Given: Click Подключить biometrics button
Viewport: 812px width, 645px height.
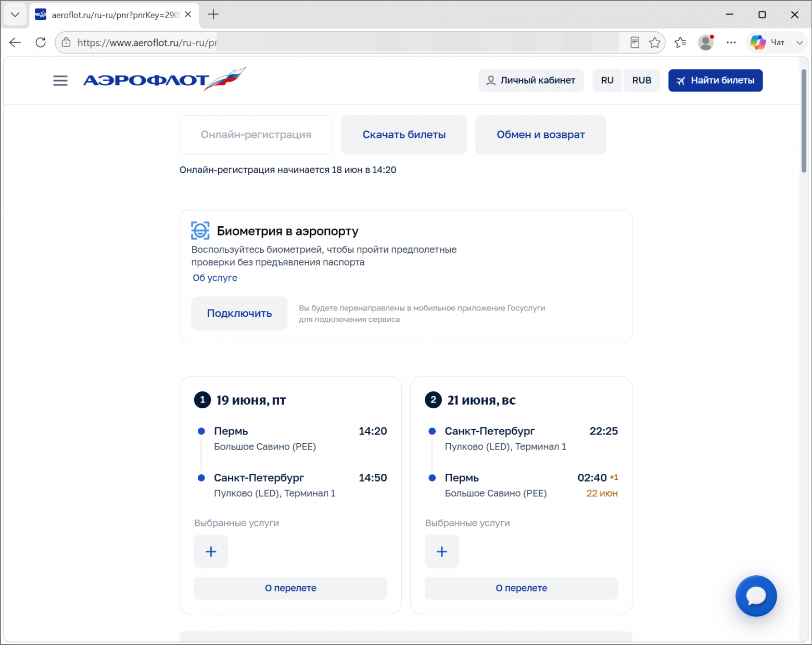Looking at the screenshot, I should tap(239, 313).
